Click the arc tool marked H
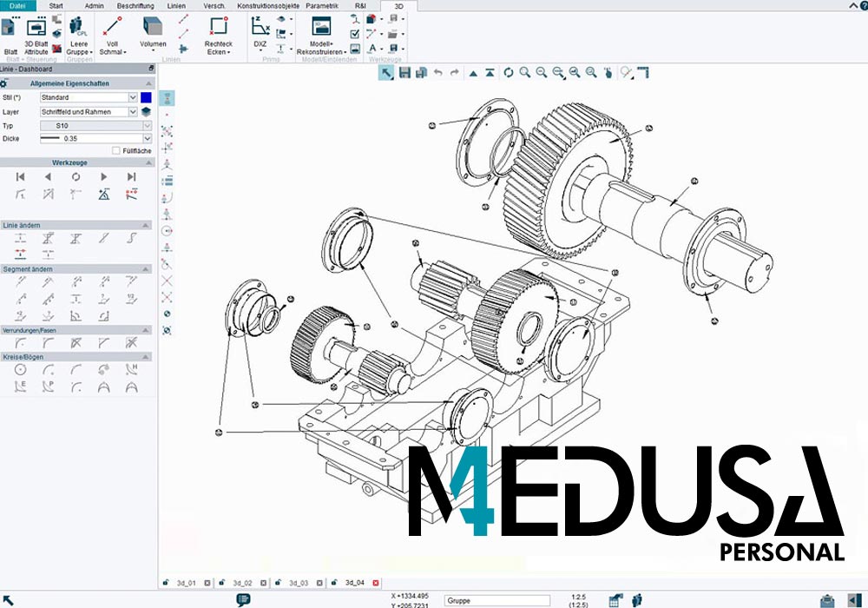 pyautogui.click(x=131, y=370)
